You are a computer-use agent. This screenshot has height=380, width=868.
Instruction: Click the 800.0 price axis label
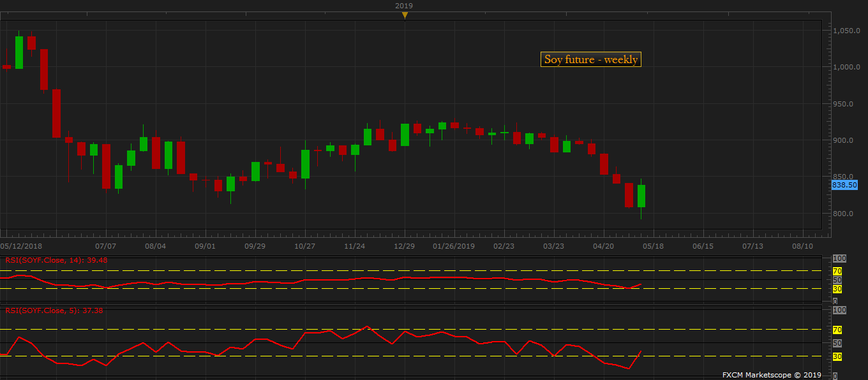(842, 214)
